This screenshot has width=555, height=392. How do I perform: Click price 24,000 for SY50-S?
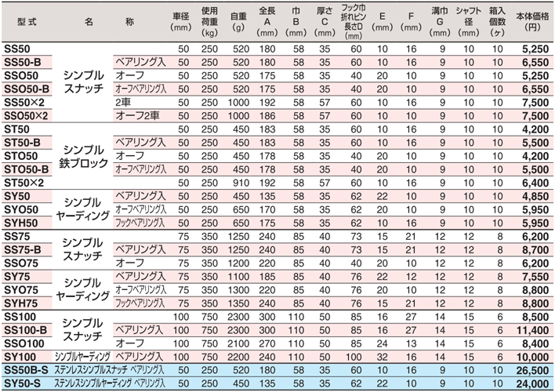coord(532,384)
